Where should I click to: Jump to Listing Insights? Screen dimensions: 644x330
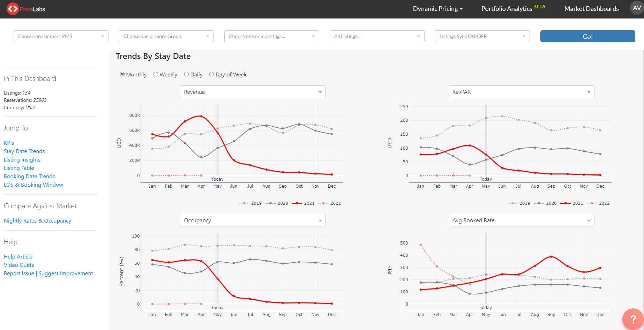coord(22,159)
